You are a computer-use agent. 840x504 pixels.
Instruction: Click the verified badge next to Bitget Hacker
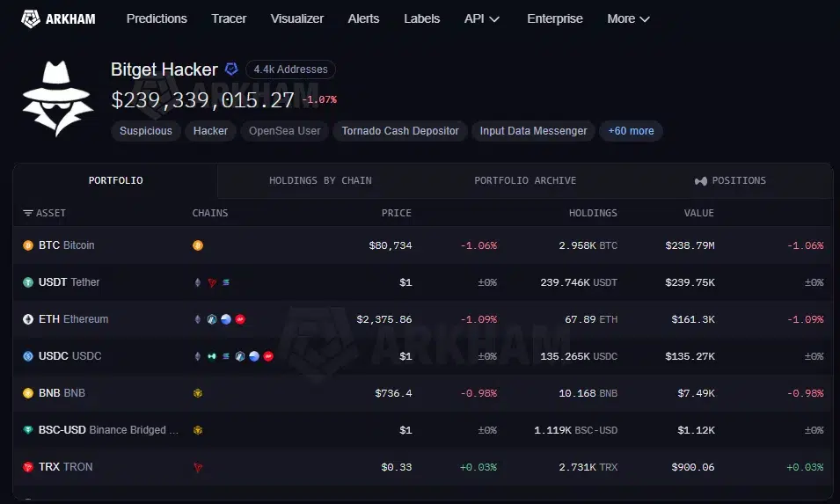pyautogui.click(x=231, y=69)
